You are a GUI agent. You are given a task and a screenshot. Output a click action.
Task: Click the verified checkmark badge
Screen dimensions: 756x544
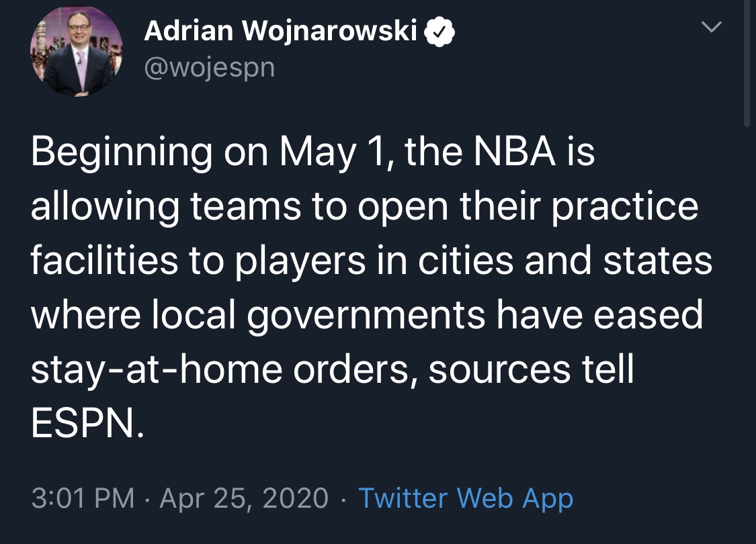[x=439, y=32]
